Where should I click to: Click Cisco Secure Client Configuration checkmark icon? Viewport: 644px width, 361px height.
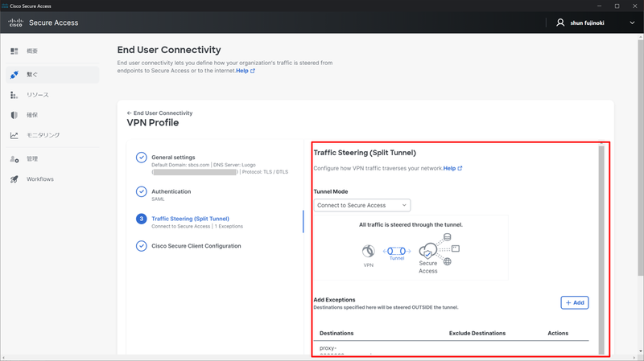tap(142, 246)
